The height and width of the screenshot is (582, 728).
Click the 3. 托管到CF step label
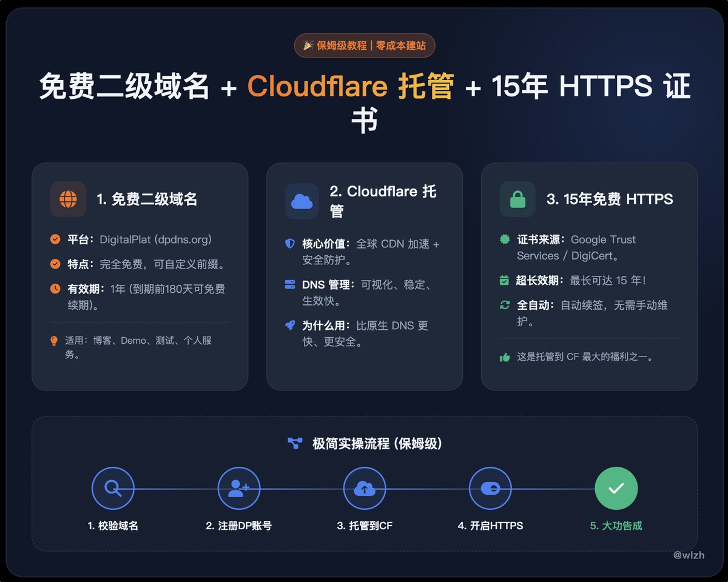pyautogui.click(x=365, y=526)
